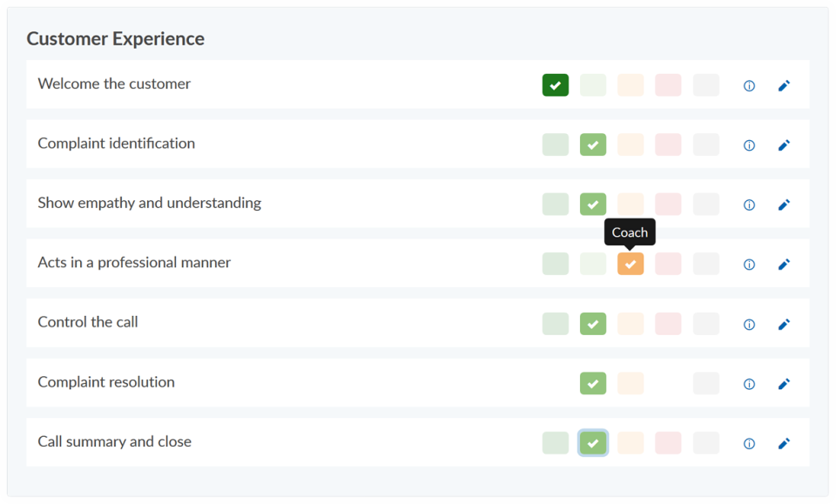Screen dimensions: 836x504
Task: Select red rating box for Control the call
Action: pos(668,324)
